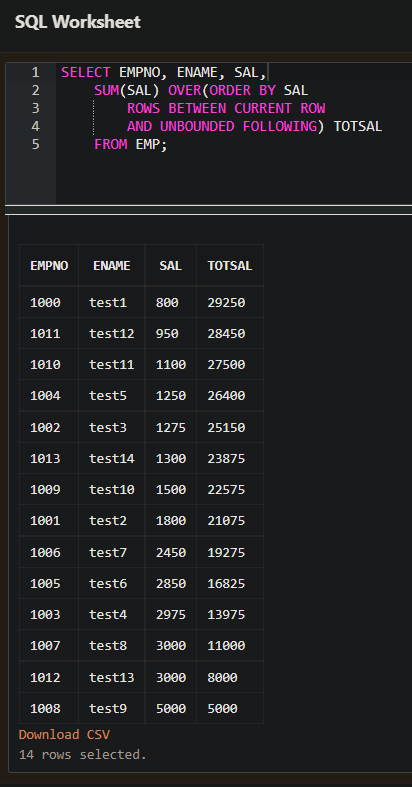The width and height of the screenshot is (412, 787).
Task: Click the EMPNO column header
Action: (x=49, y=266)
